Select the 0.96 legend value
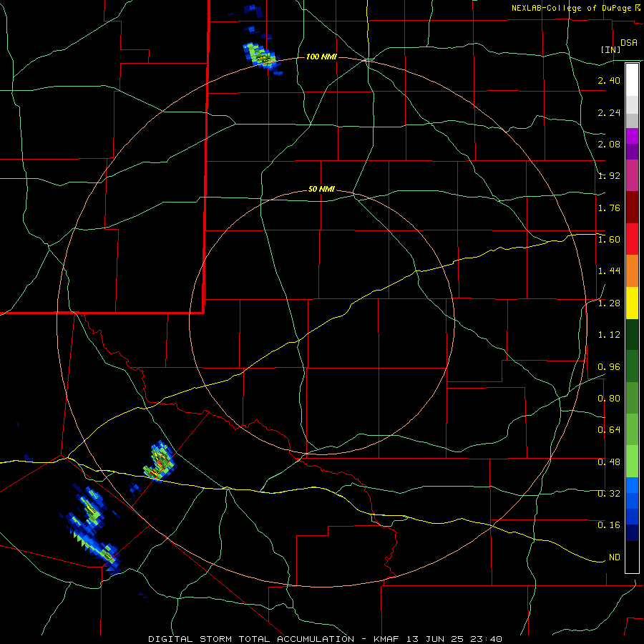The height and width of the screenshot is (644, 644). click(609, 366)
